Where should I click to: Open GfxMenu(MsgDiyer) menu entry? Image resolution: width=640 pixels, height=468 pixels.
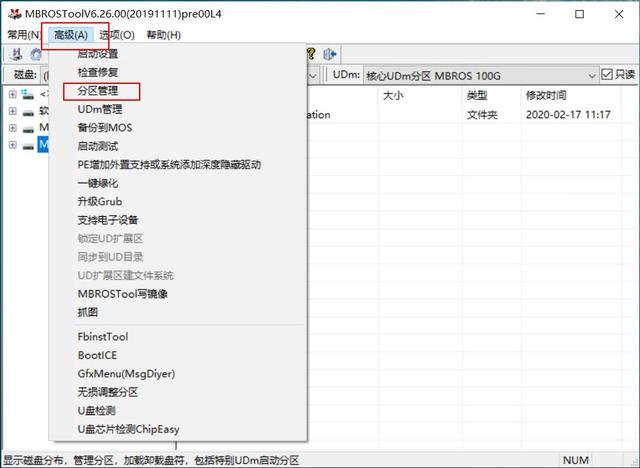(x=127, y=374)
